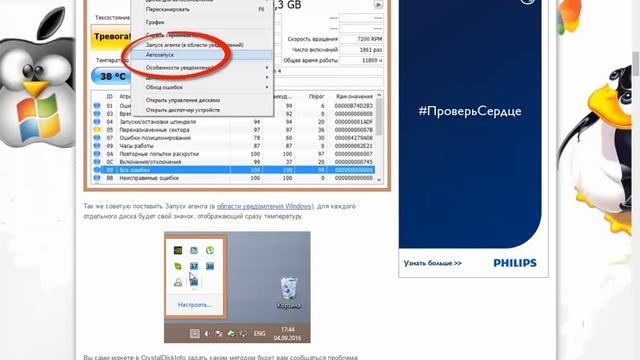Expand the Обход ошибок submenu arrow
This screenshot has height=360, width=640.
click(267, 87)
